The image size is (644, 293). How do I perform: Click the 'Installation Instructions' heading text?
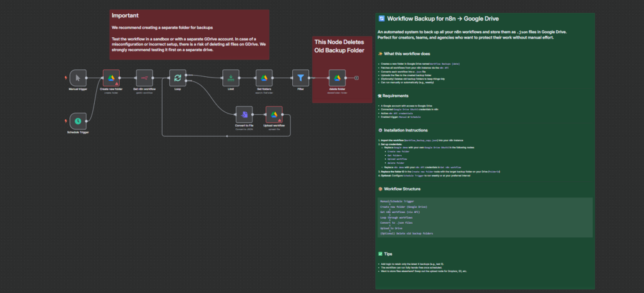click(406, 130)
